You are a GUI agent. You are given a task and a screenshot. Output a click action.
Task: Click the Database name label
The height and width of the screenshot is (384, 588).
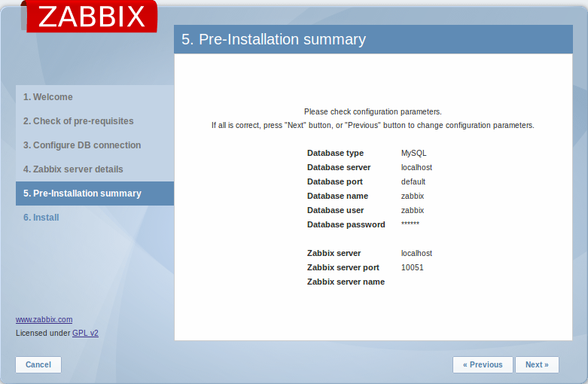click(x=337, y=196)
